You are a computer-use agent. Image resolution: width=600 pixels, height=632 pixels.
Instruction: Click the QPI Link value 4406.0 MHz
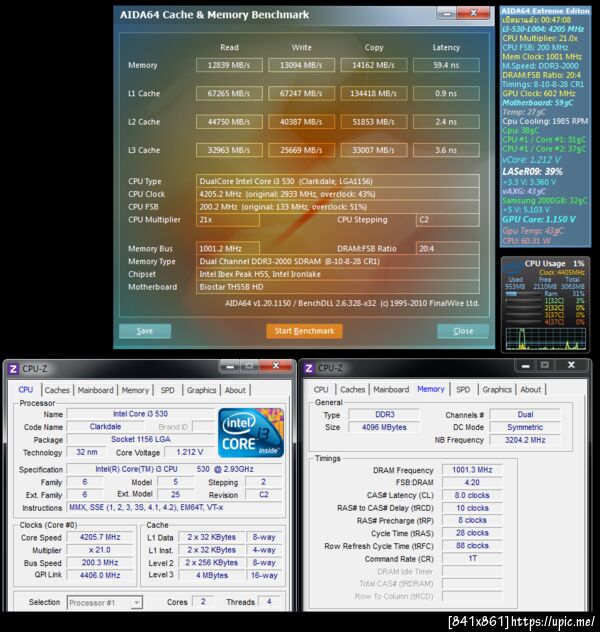(100, 576)
